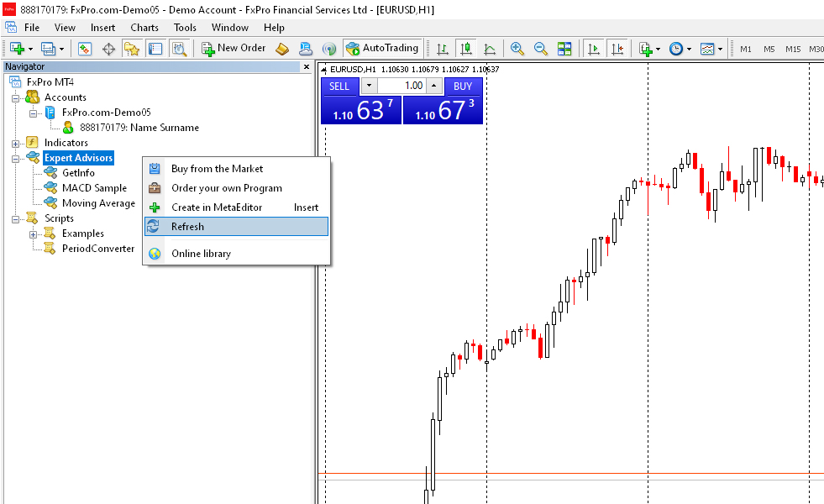
Task: Open MetaEditor with the yellow book icon
Action: [x=282, y=49]
